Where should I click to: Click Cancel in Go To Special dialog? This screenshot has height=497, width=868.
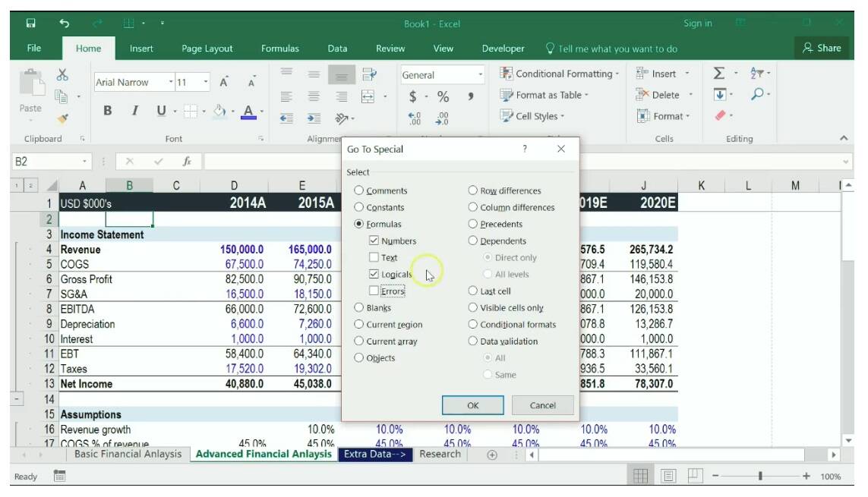(x=542, y=405)
